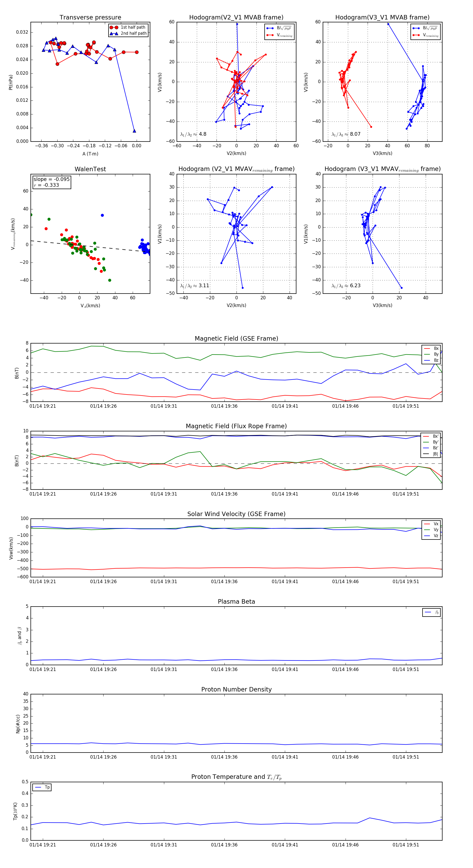Viewport: 473px width, 868px height.
Task: Click the eigenvalue ratio annotation reading 4.8
Action: click(x=193, y=134)
